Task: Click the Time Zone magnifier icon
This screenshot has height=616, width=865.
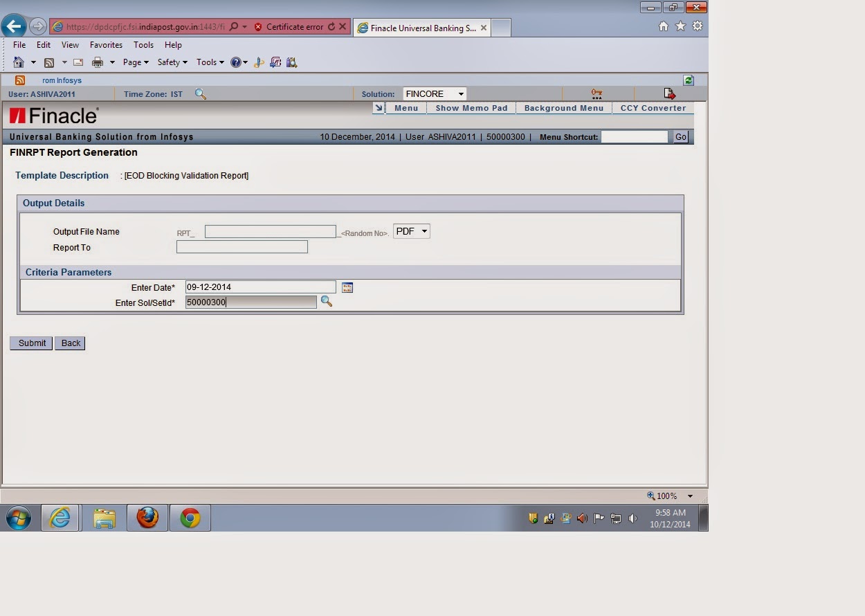Action: point(201,94)
